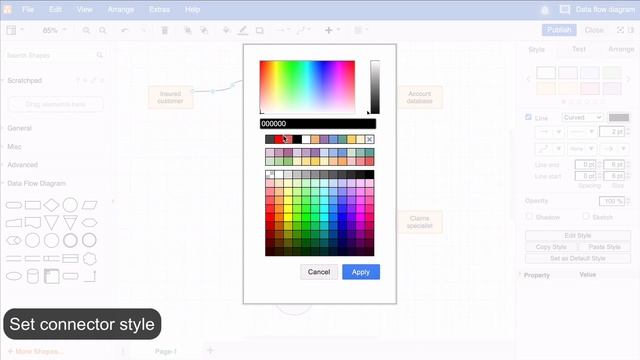Click the To Front toolbar icon

coord(188,30)
